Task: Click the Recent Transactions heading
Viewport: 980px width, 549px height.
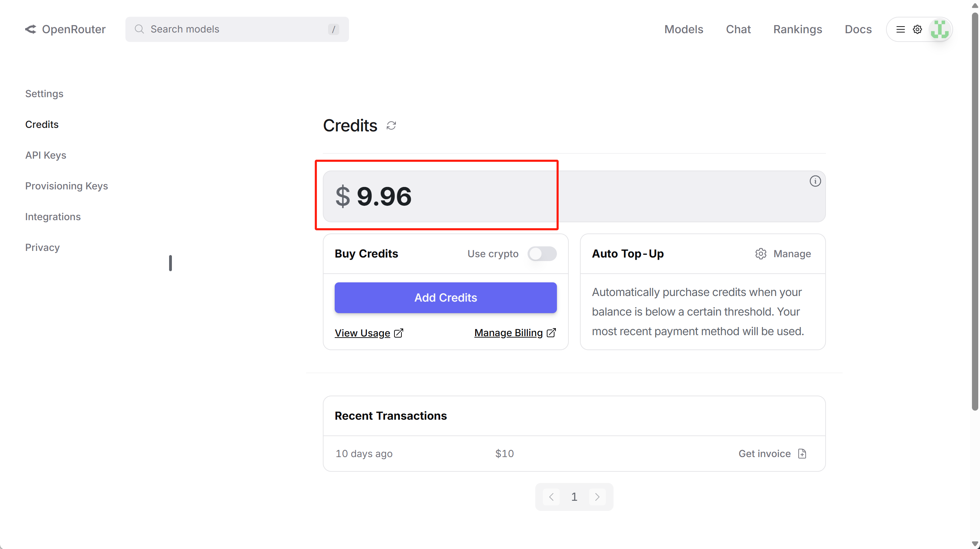Action: click(391, 416)
